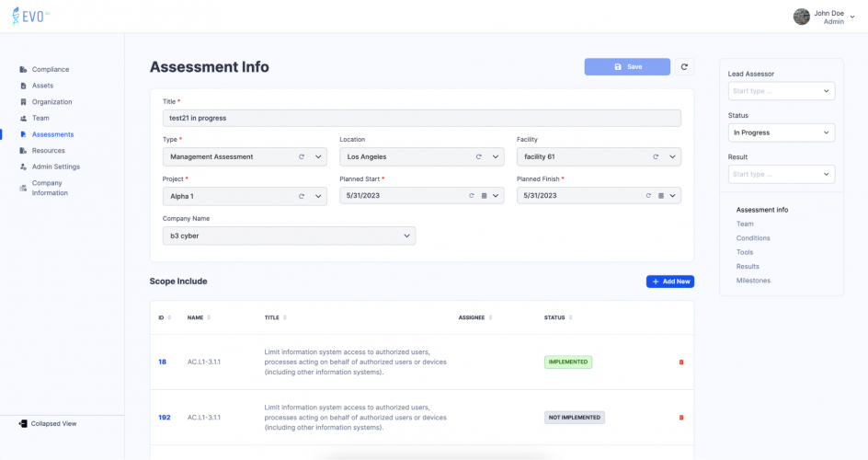Reset the Planned Start date with its refresh icon

coord(472,195)
